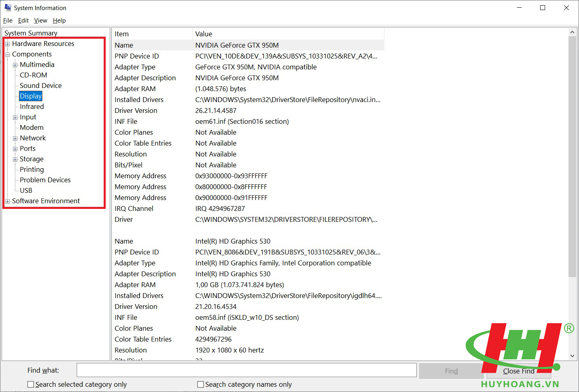Open the File menu
The height and width of the screenshot is (392, 579).
[x=8, y=21]
